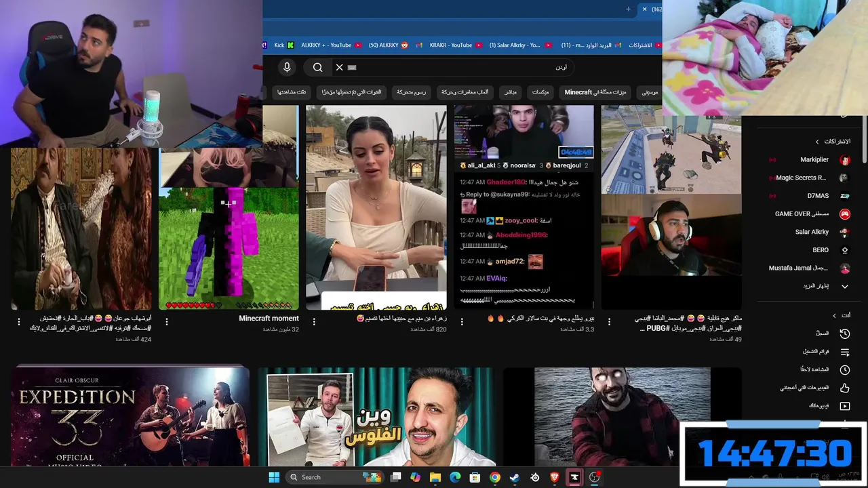Open GAME OVER مصطفى channel
The width and height of the screenshot is (868, 488).
point(810,213)
